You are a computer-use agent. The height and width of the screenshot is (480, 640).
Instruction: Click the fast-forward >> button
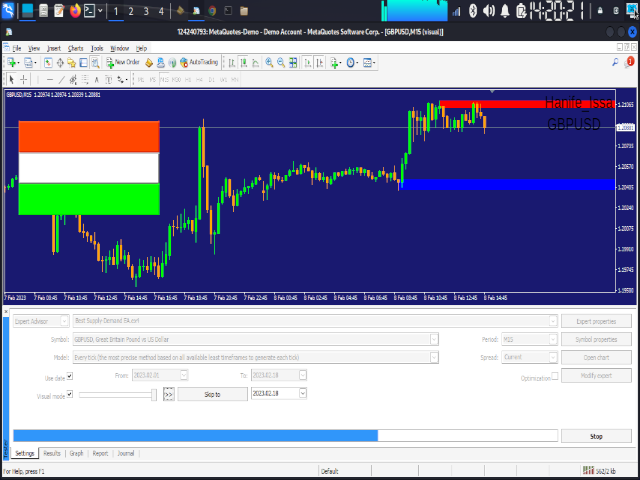(x=168, y=394)
